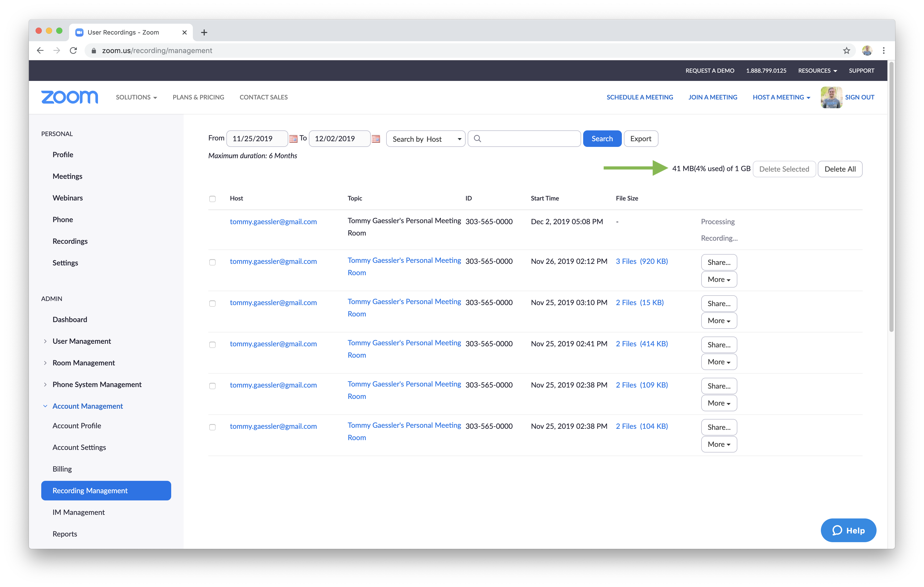Open the From date calendar picker
The height and width of the screenshot is (587, 924).
293,139
